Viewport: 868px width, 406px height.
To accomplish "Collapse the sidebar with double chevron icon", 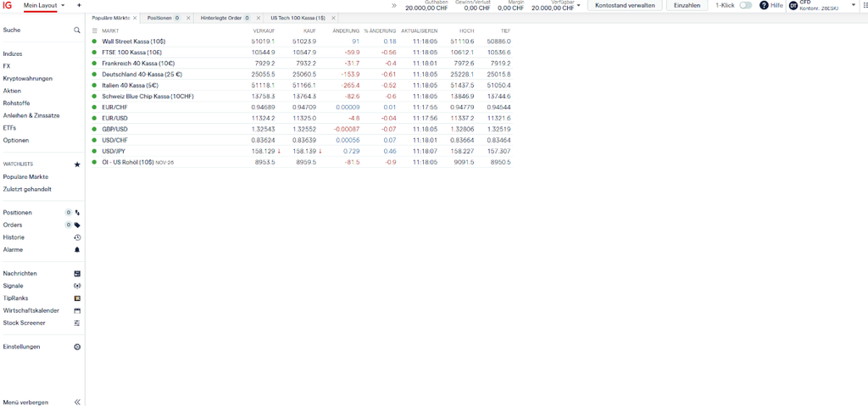I will pyautogui.click(x=77, y=403).
